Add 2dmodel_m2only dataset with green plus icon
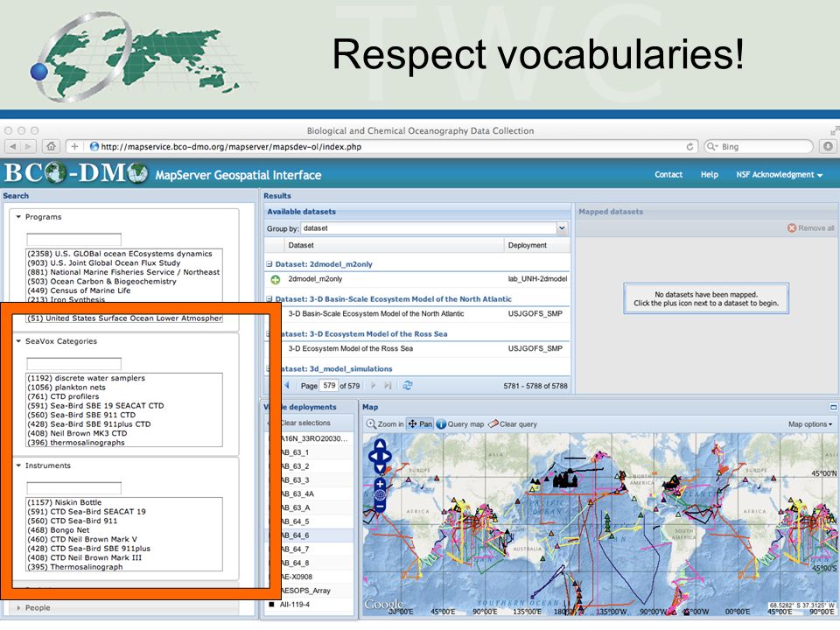Viewport: 840px width, 630px height. (276, 280)
